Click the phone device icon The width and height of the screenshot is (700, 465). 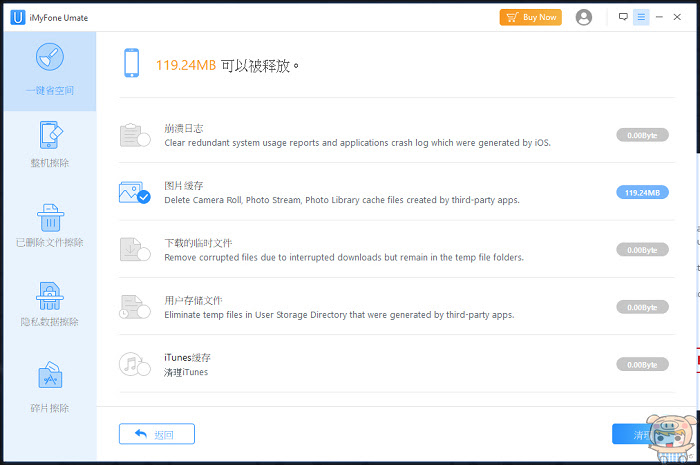coord(131,63)
